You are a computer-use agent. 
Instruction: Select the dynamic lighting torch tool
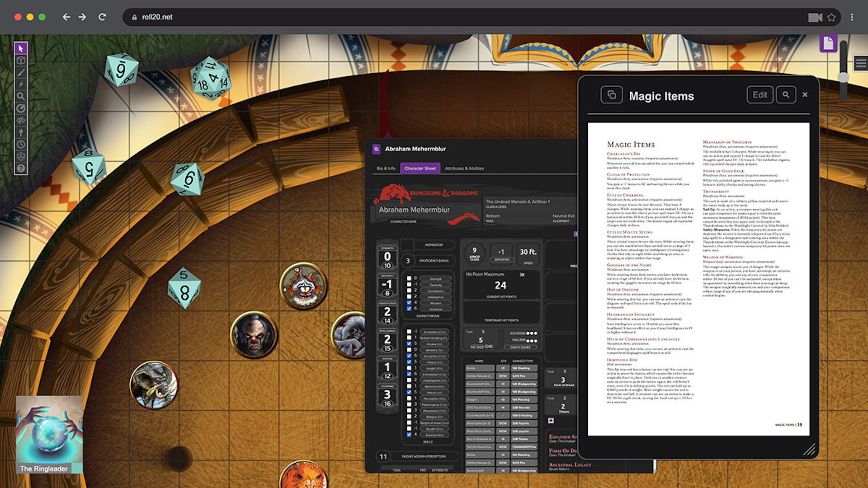(x=21, y=131)
